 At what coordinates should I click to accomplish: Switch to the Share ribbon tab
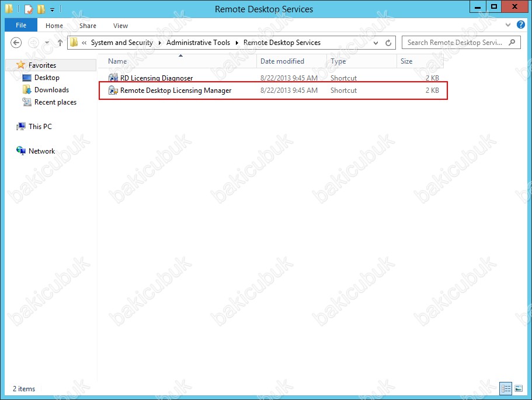[88, 26]
